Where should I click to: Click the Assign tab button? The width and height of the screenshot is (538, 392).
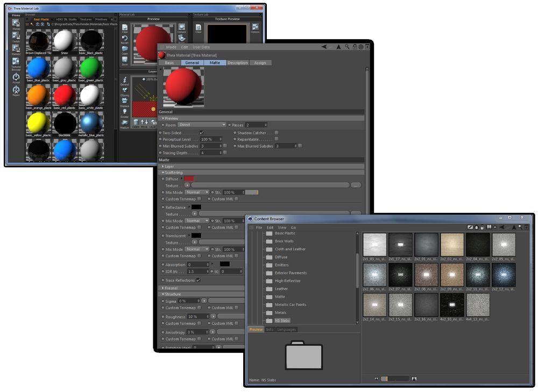pyautogui.click(x=260, y=63)
